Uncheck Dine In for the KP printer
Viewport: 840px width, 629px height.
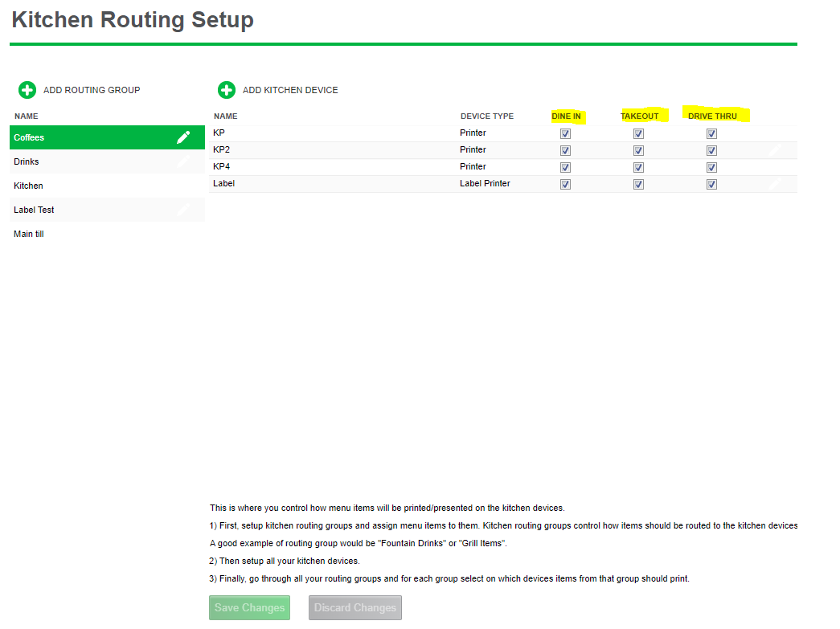tap(565, 133)
